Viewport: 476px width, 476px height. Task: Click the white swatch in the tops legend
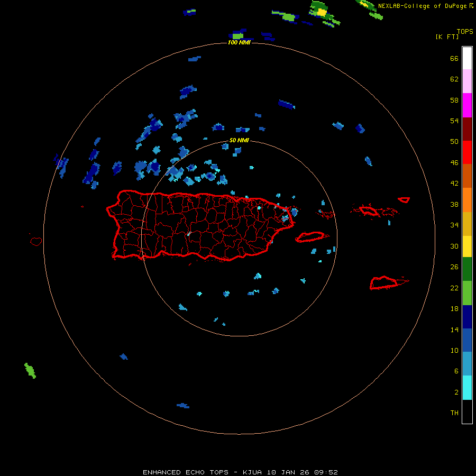(467, 58)
